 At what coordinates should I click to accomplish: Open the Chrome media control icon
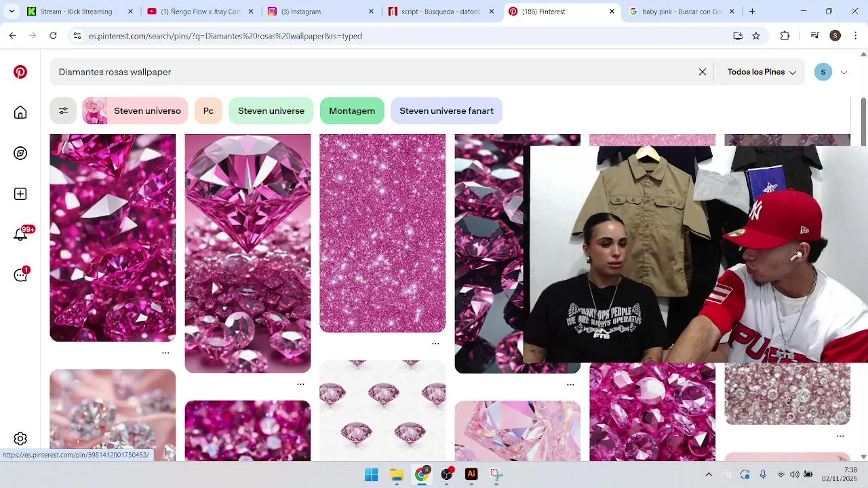coord(815,36)
